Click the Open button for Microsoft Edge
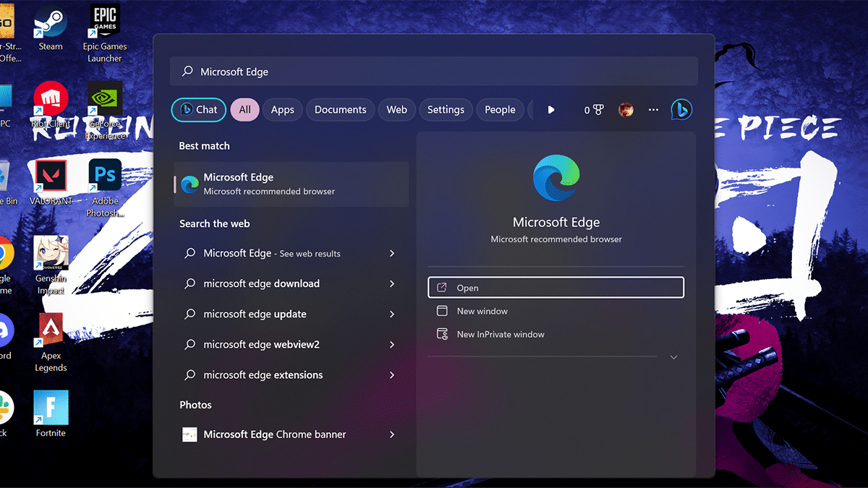This screenshot has height=488, width=868. [x=556, y=288]
